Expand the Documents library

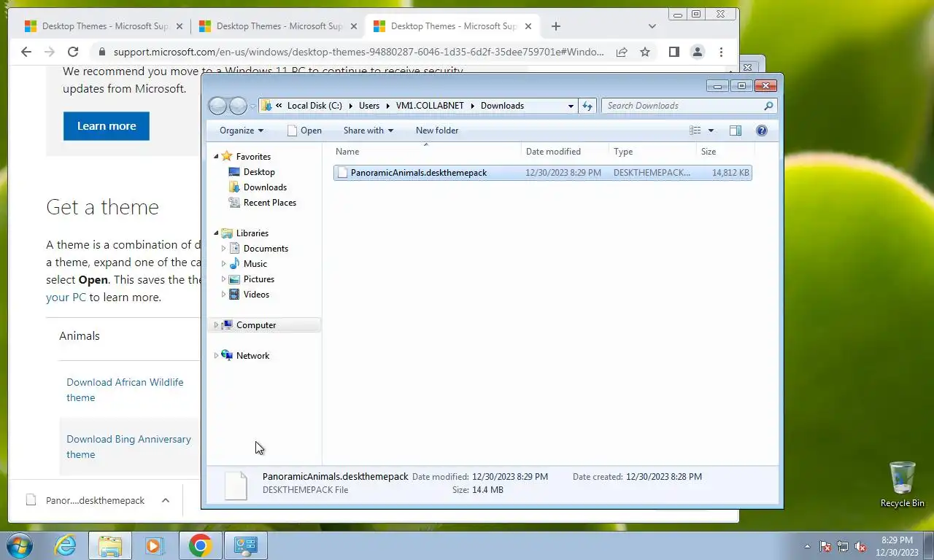[x=223, y=249]
